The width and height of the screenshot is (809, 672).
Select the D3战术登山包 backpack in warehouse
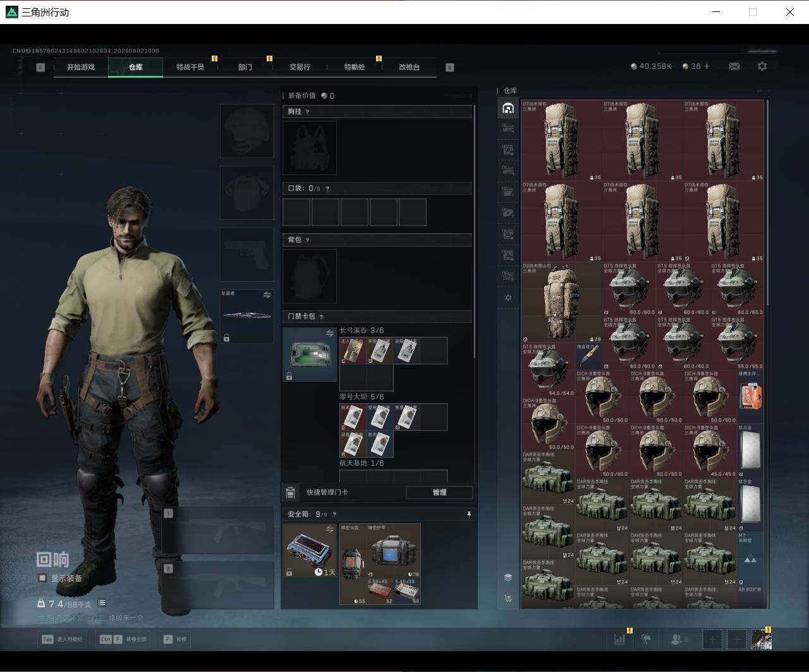coord(562,303)
